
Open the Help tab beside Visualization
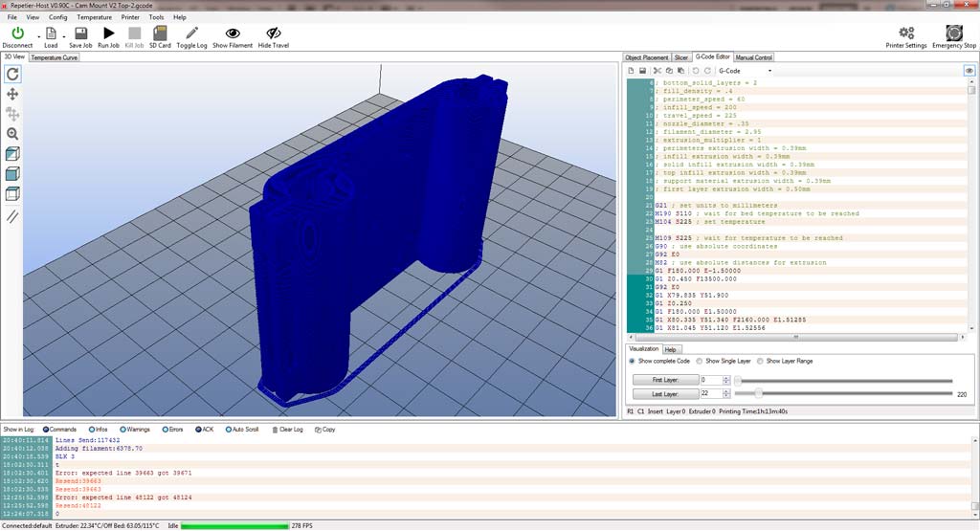671,350
